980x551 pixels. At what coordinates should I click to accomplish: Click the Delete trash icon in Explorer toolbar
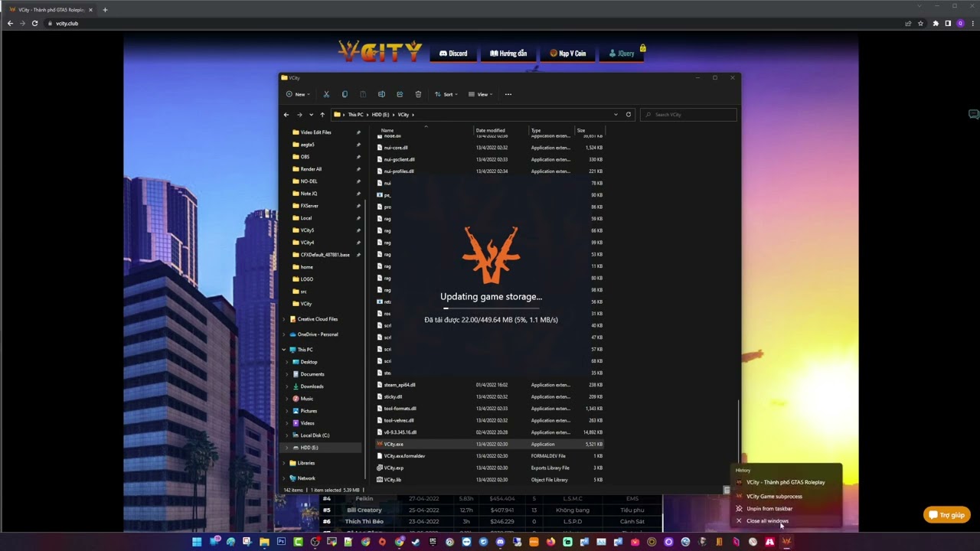tap(418, 94)
